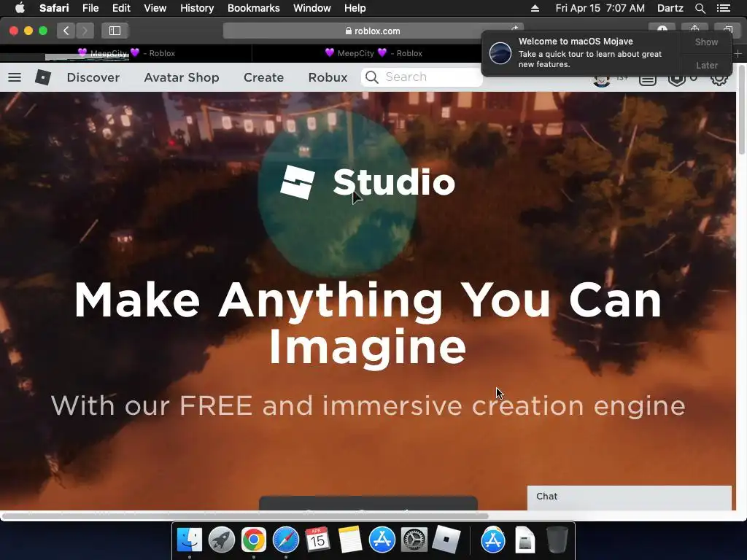Click the Studio logo heading

pyautogui.click(x=368, y=182)
